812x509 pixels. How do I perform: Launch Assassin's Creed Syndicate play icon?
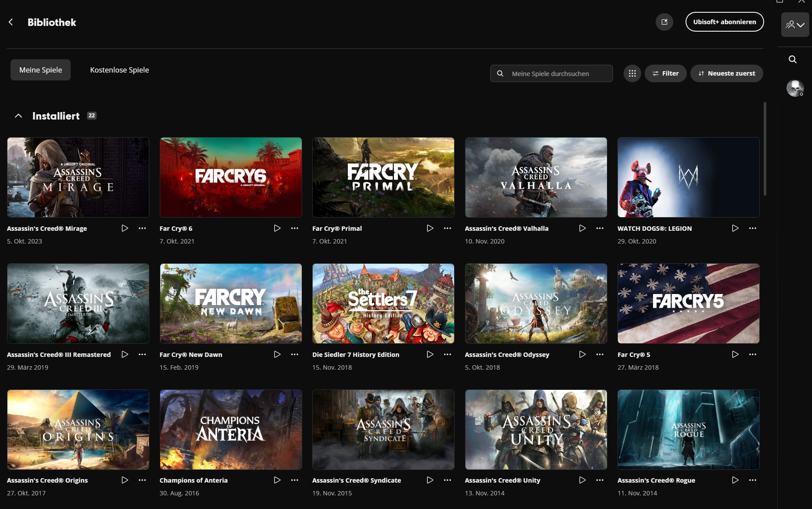[x=430, y=480]
